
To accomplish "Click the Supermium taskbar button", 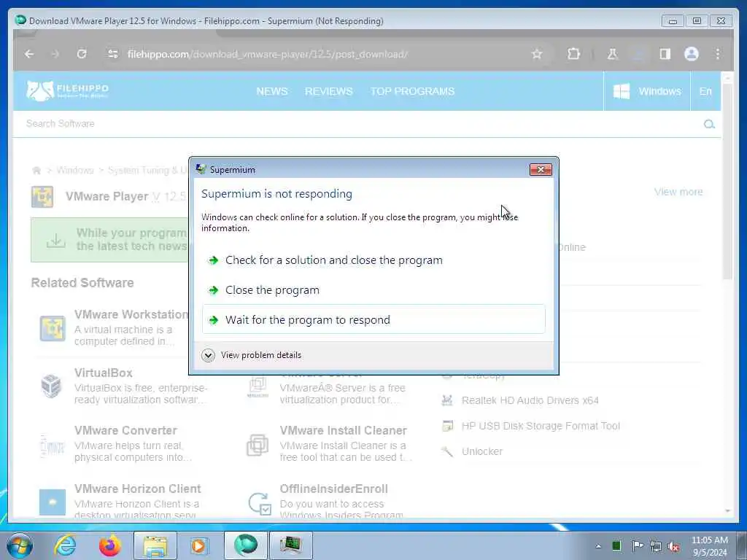I will pos(246,545).
